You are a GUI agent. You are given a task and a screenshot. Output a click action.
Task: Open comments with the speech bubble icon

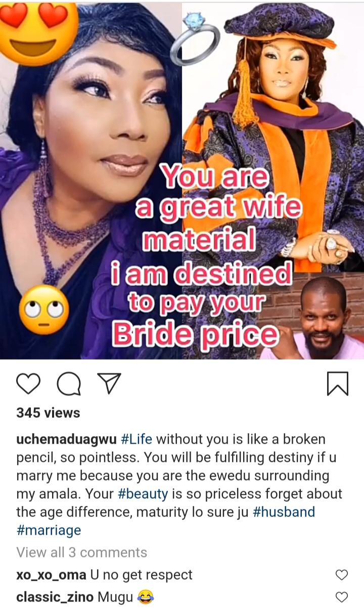(x=69, y=384)
